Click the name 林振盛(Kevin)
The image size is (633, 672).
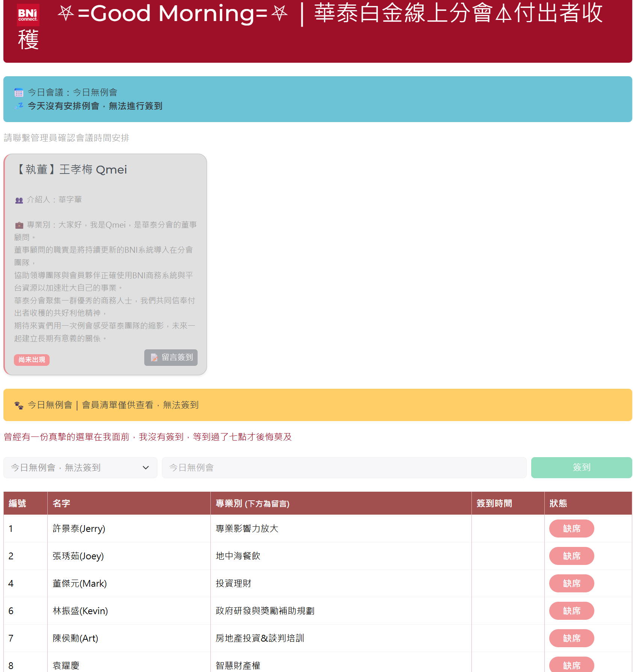(80, 611)
